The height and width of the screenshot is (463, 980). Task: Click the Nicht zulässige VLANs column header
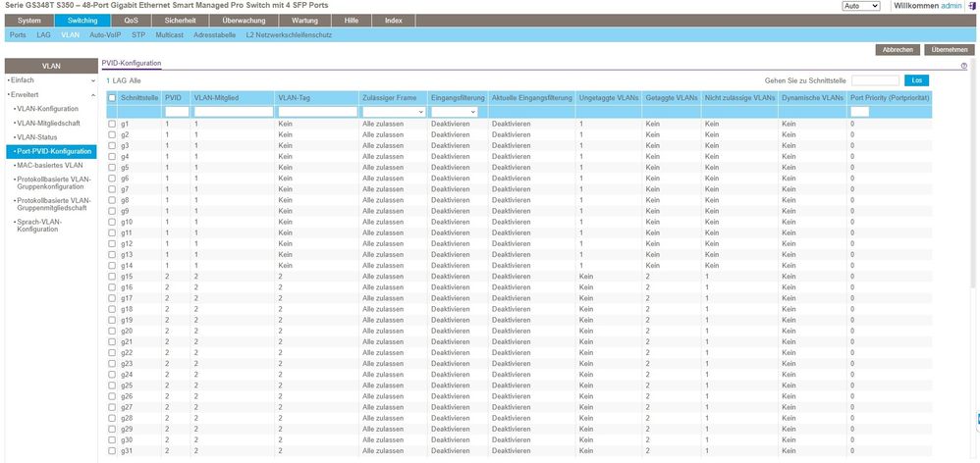[x=739, y=98]
